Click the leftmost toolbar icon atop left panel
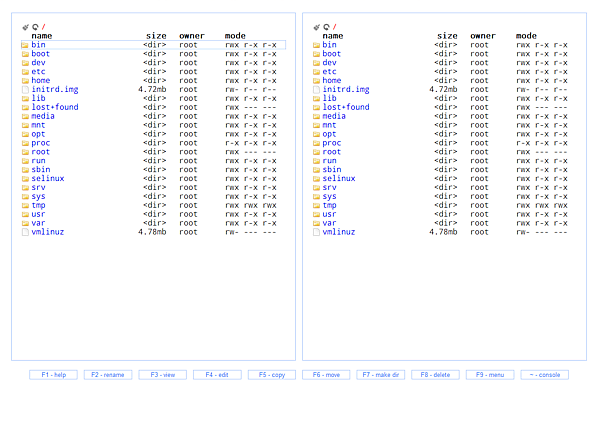The height and width of the screenshot is (422, 600). coord(24,27)
